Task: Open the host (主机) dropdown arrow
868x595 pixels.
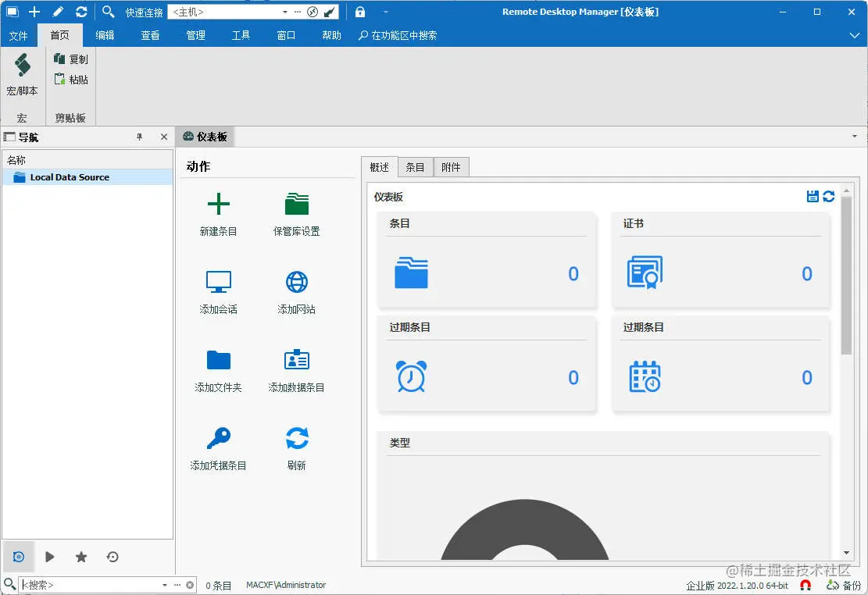Action: coord(285,12)
